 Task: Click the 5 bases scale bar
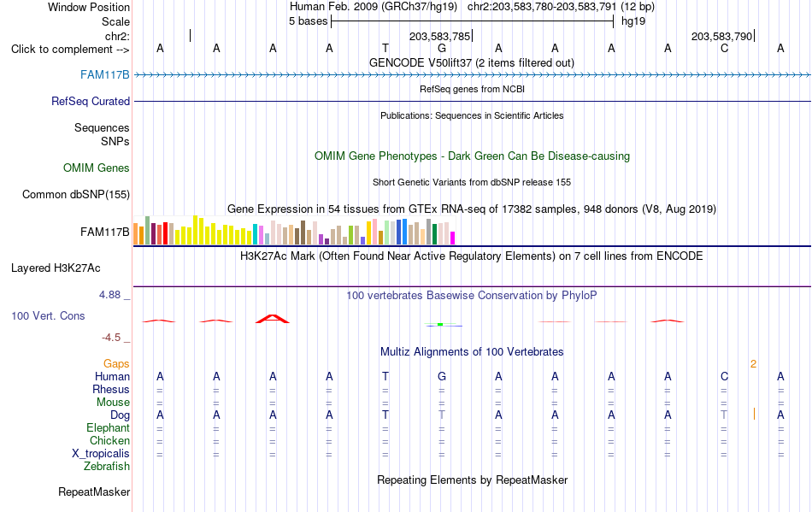tap(473, 21)
